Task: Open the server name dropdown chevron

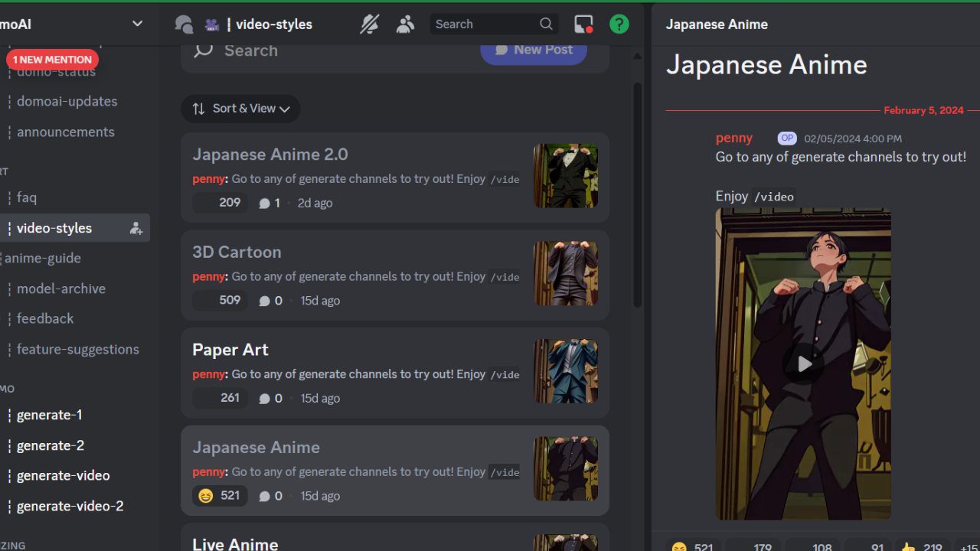Action: 137,24
